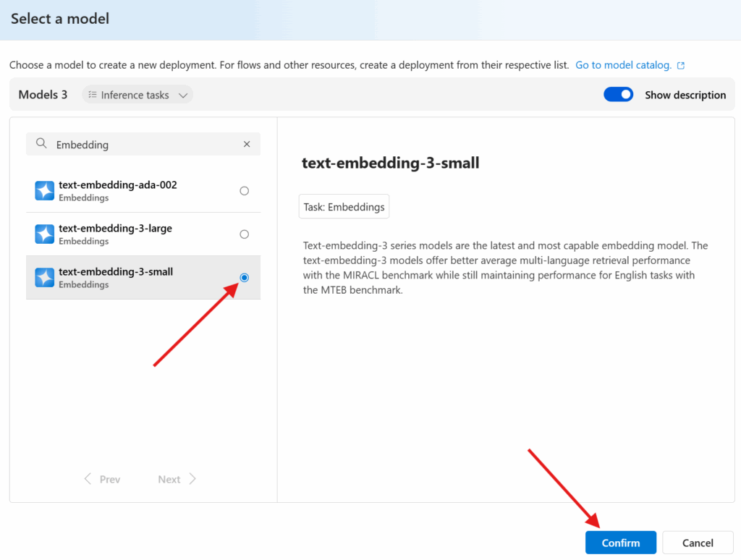This screenshot has height=560, width=741.
Task: Click the text-embedding-ada-002 model icon
Action: [44, 190]
